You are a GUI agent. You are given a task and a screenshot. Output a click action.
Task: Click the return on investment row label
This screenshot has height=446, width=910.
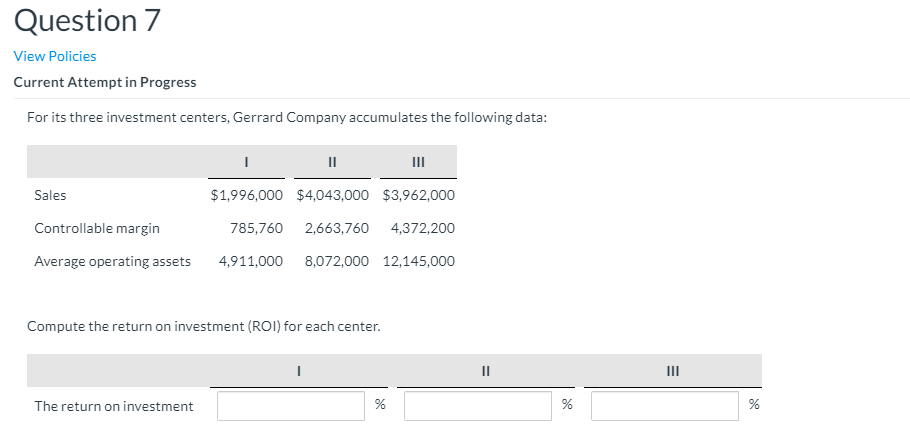[114, 406]
